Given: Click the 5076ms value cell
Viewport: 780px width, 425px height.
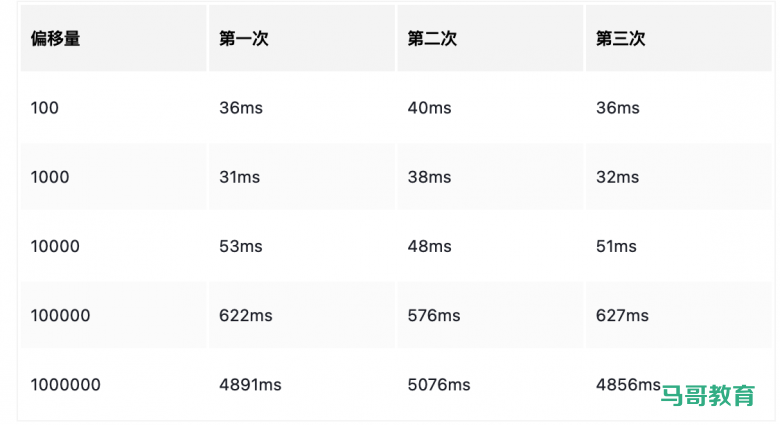Looking at the screenshot, I should (439, 384).
